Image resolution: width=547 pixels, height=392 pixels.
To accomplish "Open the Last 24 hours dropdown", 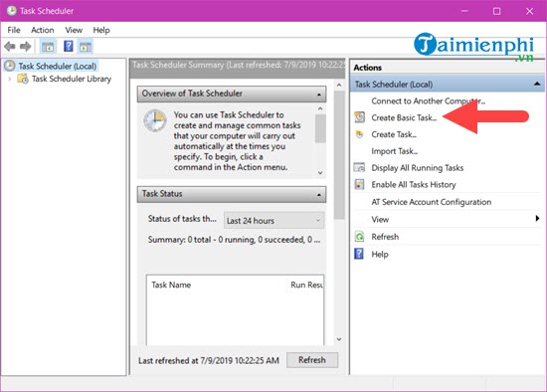I will click(x=273, y=221).
